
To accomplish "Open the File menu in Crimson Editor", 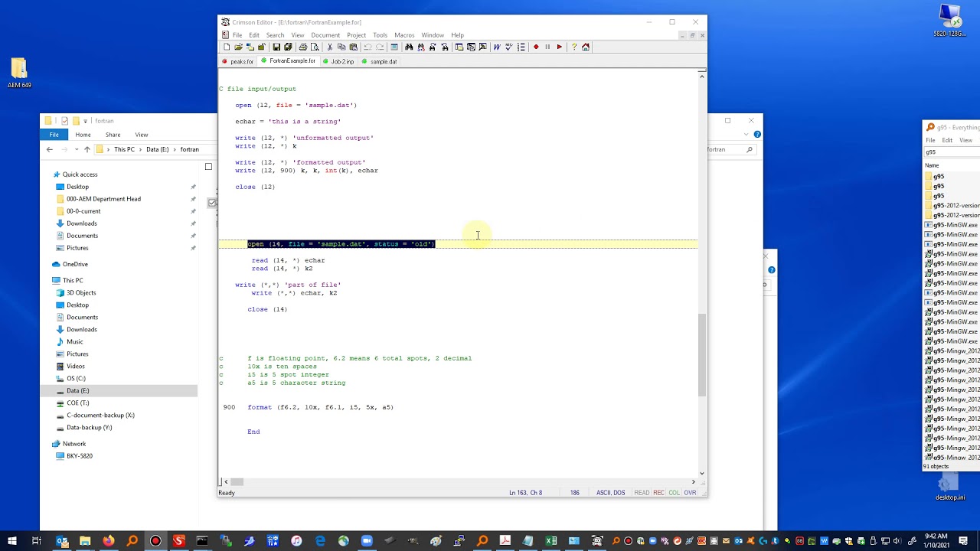I will pos(237,35).
